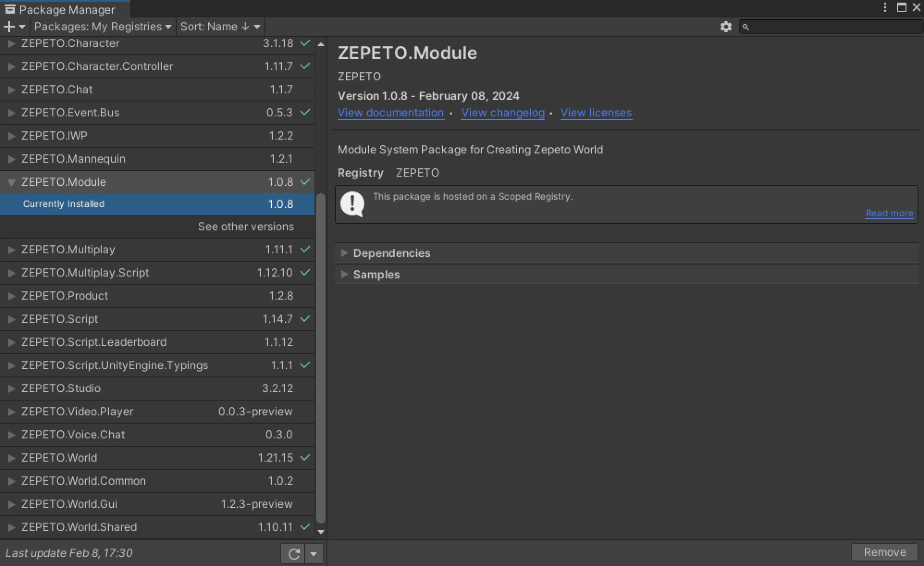Click 'Module System Package for Creating Zepeto World'
Image resolution: width=924 pixels, height=566 pixels.
tap(470, 150)
